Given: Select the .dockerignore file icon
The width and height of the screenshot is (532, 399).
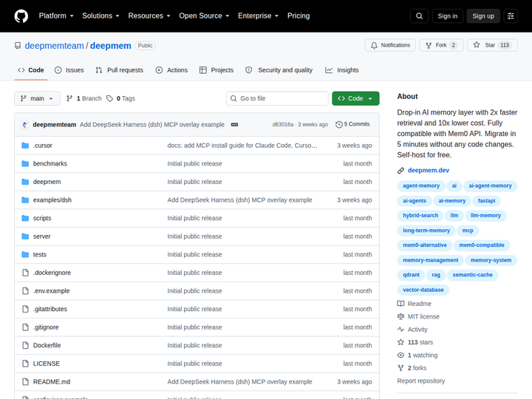Looking at the screenshot, I should click(25, 273).
